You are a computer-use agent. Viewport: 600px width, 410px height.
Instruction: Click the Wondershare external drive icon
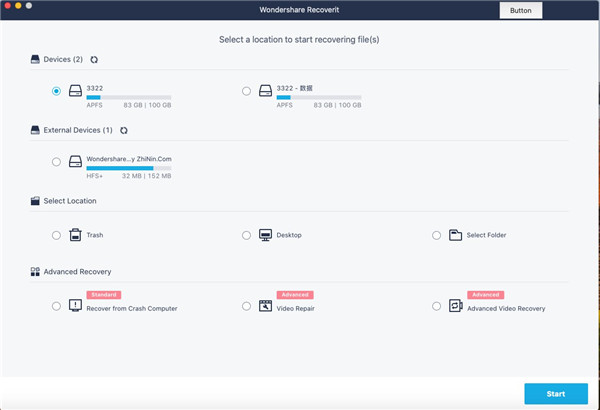coord(75,162)
